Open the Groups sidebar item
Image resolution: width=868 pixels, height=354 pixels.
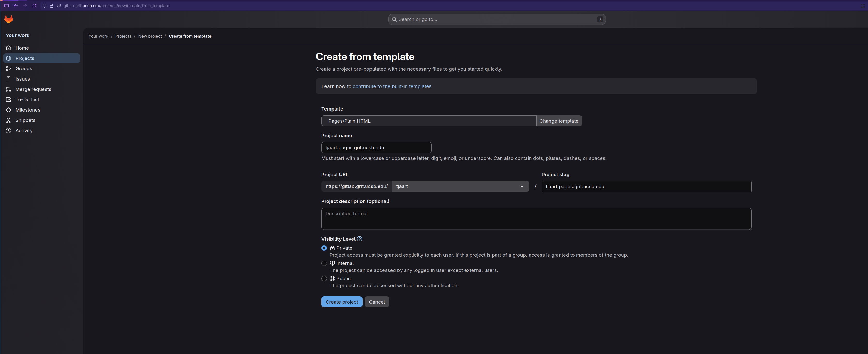click(24, 69)
